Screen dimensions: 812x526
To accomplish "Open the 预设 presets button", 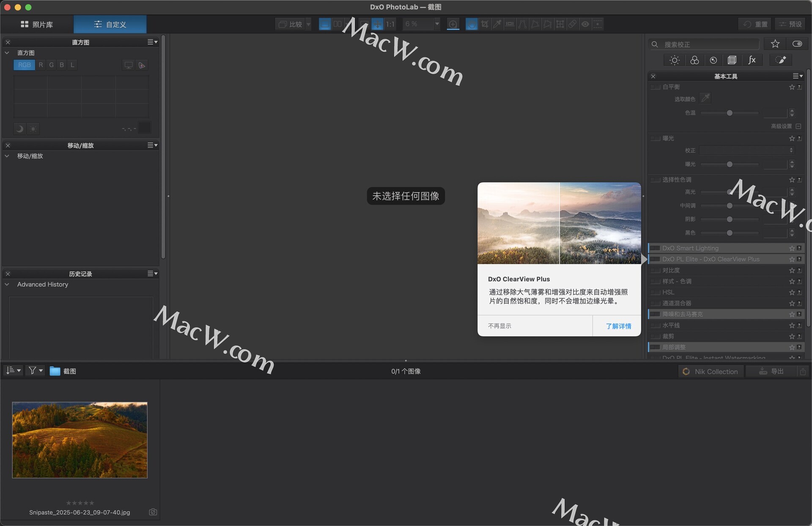I will (x=790, y=24).
